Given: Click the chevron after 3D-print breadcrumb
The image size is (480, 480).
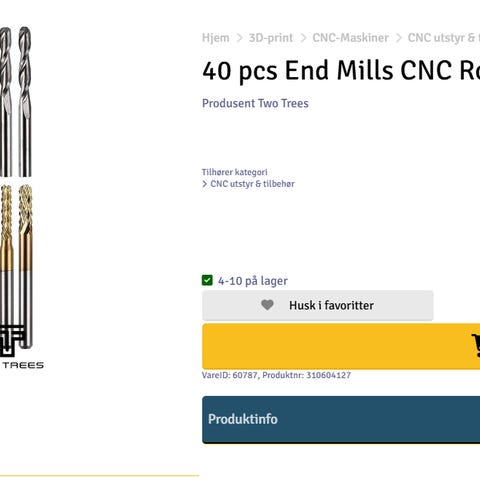Looking at the screenshot, I should point(303,38).
